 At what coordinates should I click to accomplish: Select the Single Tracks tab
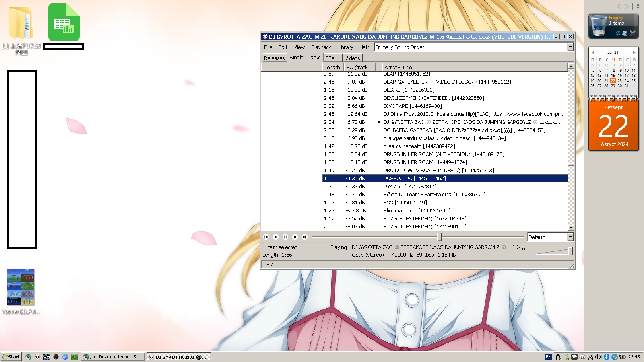point(305,57)
